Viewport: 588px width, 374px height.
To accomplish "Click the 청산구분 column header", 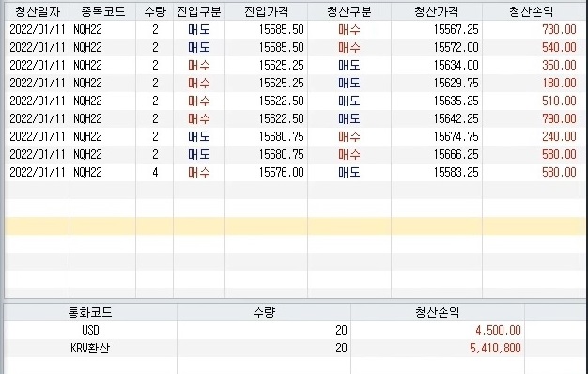I will pyautogui.click(x=349, y=11).
